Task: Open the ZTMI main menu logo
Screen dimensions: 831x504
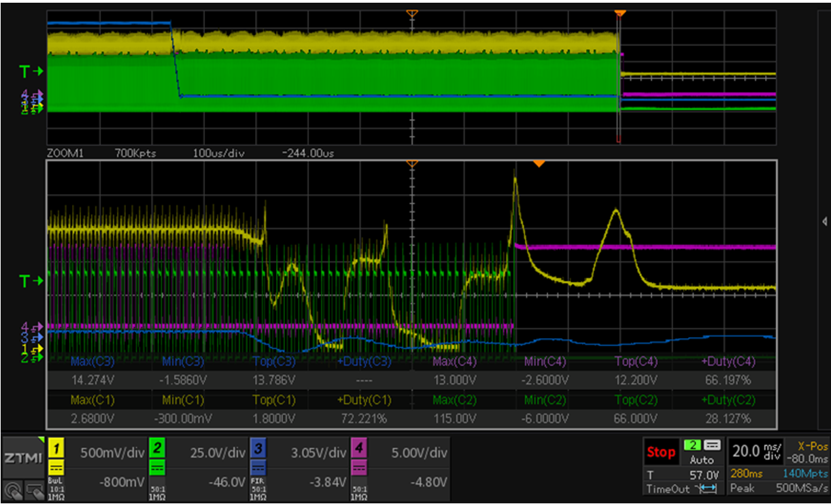Action: tap(22, 456)
